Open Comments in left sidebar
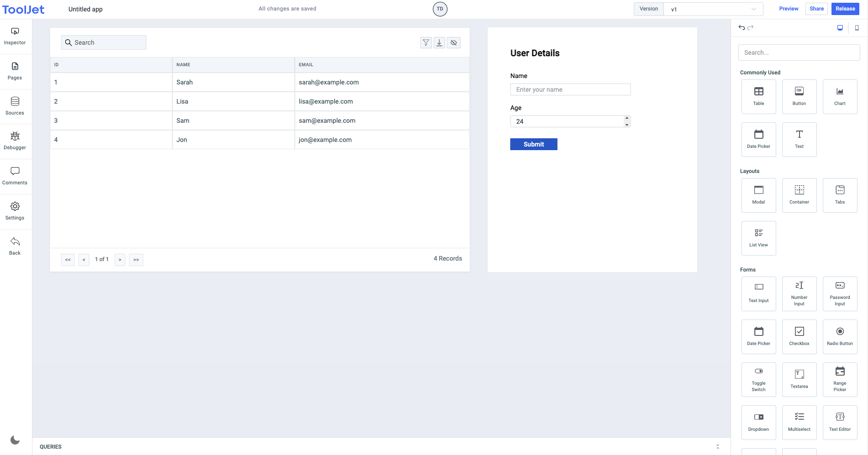868x455 pixels. pyautogui.click(x=15, y=176)
